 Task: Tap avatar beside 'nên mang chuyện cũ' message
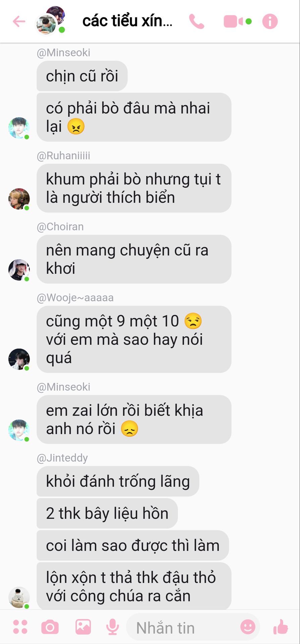point(19,270)
